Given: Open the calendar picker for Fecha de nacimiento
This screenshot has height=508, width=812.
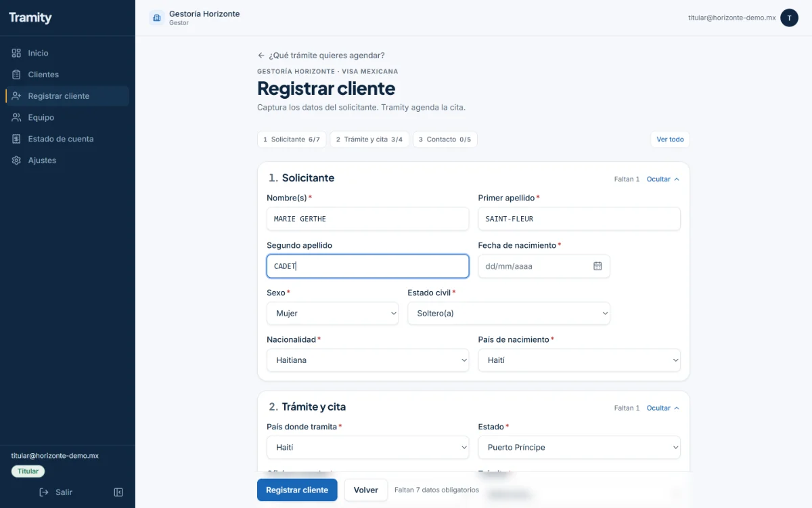Looking at the screenshot, I should pyautogui.click(x=597, y=266).
